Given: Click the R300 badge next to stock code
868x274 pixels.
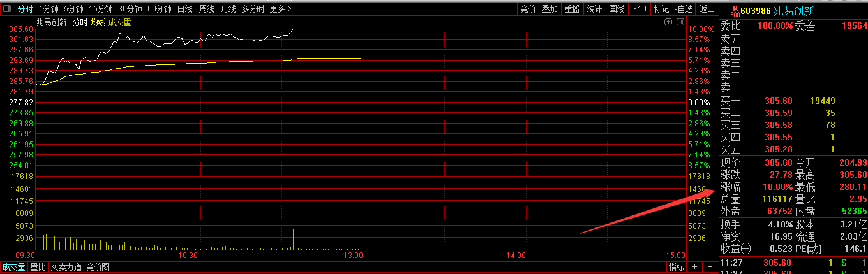Looking at the screenshot, I should point(734,10).
